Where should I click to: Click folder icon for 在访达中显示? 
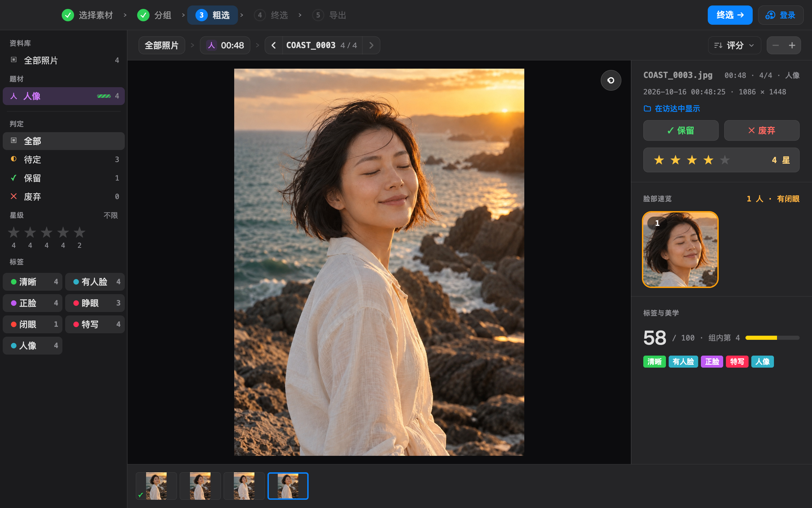click(647, 108)
